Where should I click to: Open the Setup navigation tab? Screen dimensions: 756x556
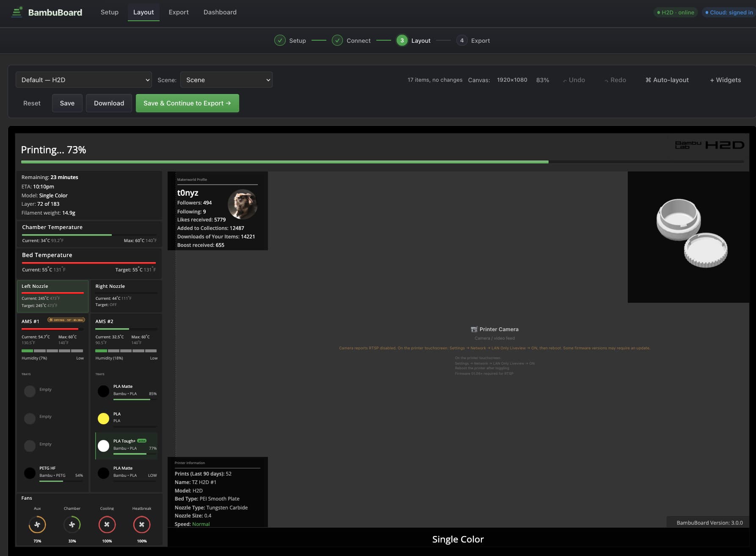coord(109,12)
